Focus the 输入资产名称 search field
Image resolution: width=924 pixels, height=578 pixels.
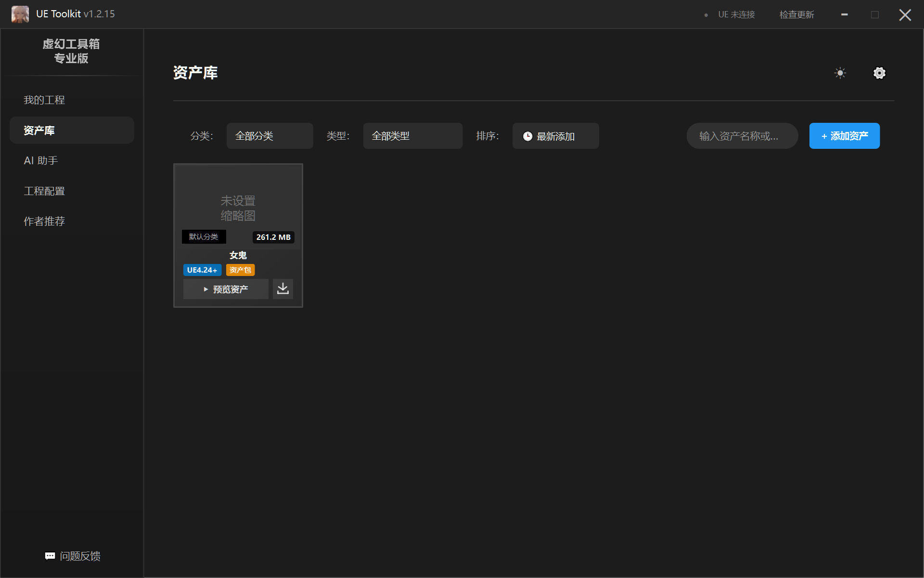tap(742, 136)
